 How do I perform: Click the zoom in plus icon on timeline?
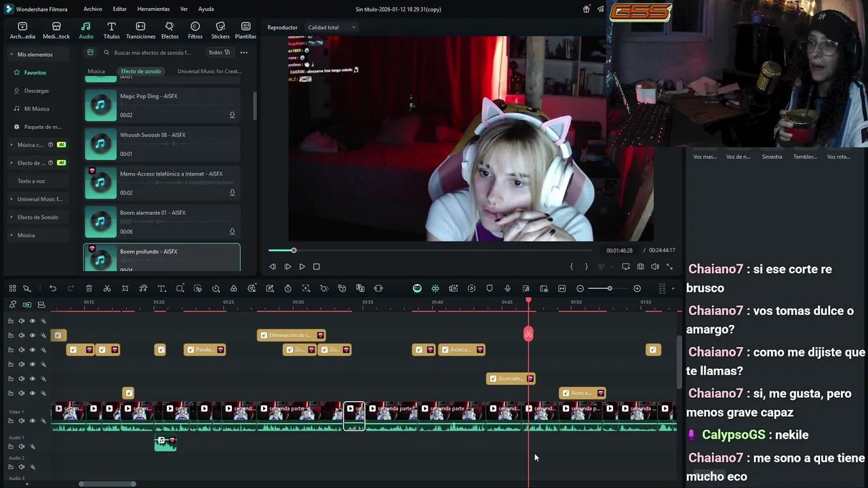tap(637, 289)
